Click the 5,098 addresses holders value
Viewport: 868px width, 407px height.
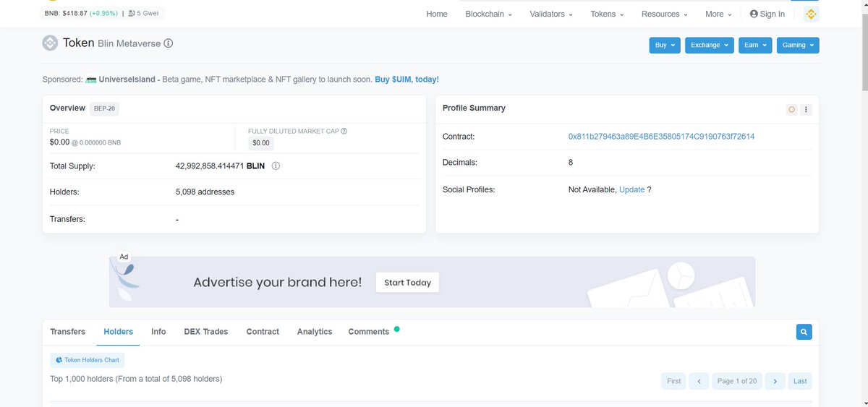coord(205,192)
